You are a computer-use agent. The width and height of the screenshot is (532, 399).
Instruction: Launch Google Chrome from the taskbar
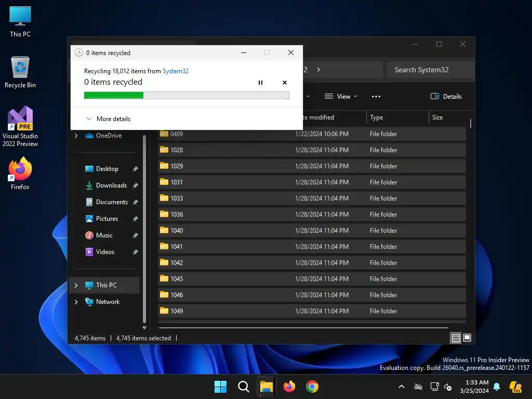point(312,387)
